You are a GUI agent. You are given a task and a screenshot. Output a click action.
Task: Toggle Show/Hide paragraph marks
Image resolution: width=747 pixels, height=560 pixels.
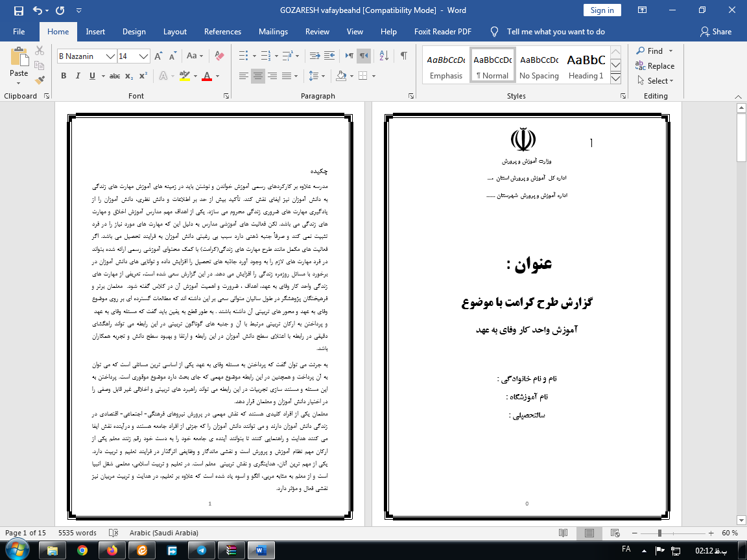pyautogui.click(x=403, y=56)
